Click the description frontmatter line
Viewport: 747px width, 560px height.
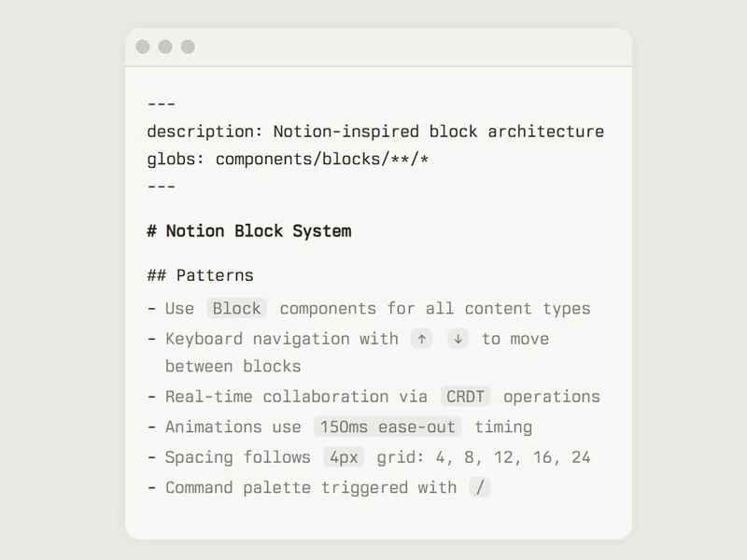pyautogui.click(x=375, y=132)
